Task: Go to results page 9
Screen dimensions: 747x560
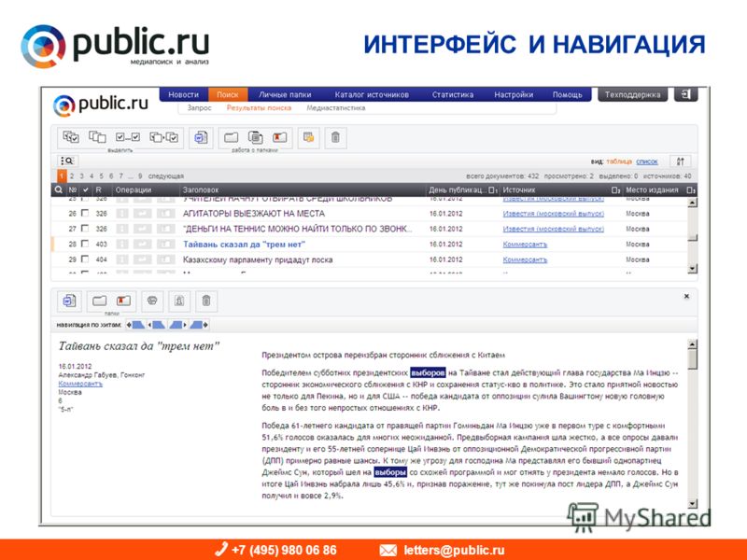Action: point(140,176)
